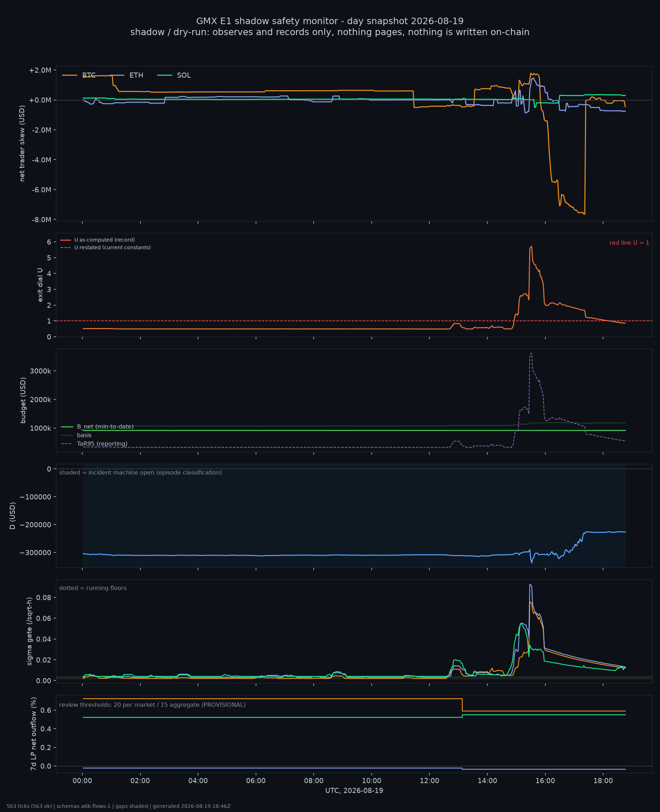The height and width of the screenshot is (812, 660).
Task: Click the '14:00' time tick label
Action: (x=487, y=781)
